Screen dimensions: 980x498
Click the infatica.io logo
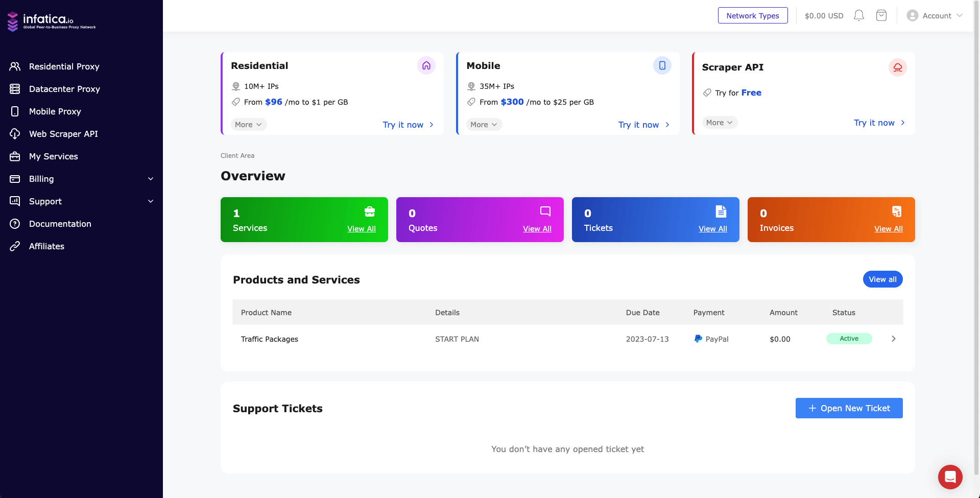pyautogui.click(x=52, y=21)
